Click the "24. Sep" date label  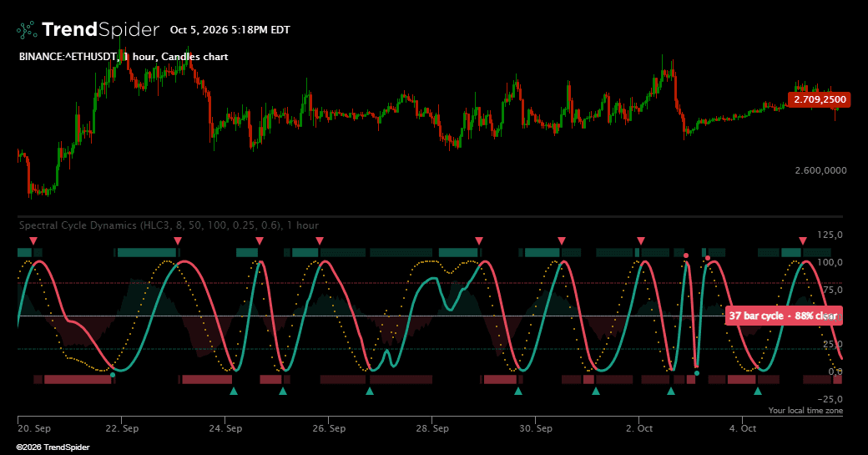(x=225, y=428)
